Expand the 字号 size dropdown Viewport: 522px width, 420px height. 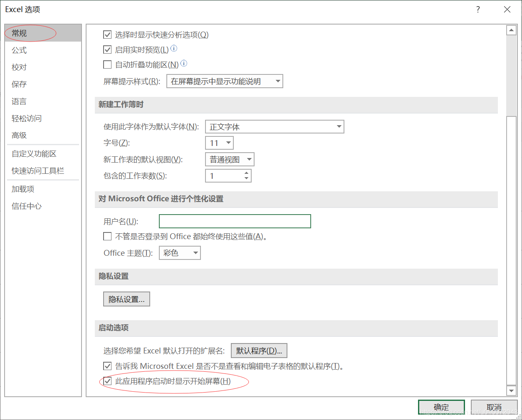click(228, 143)
